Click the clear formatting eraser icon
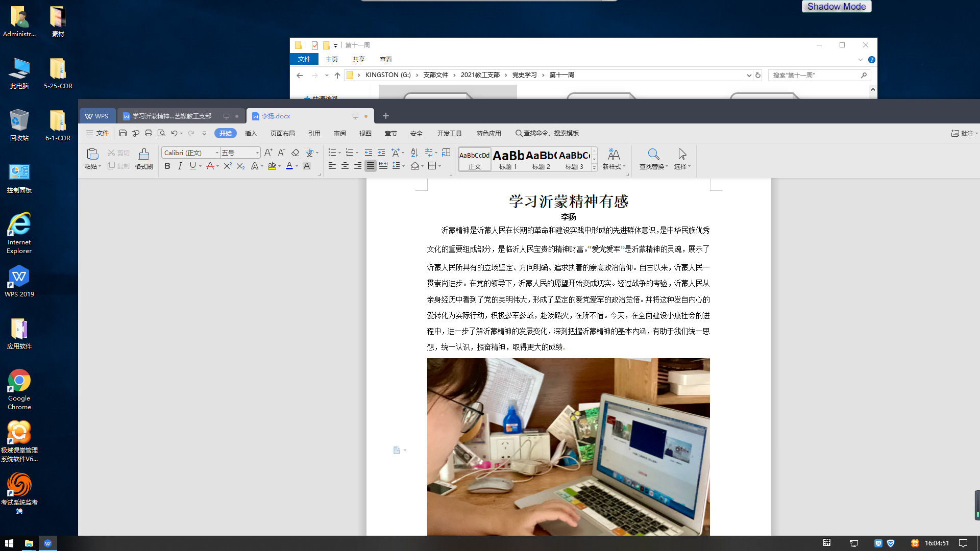980x551 pixels. pyautogui.click(x=295, y=153)
